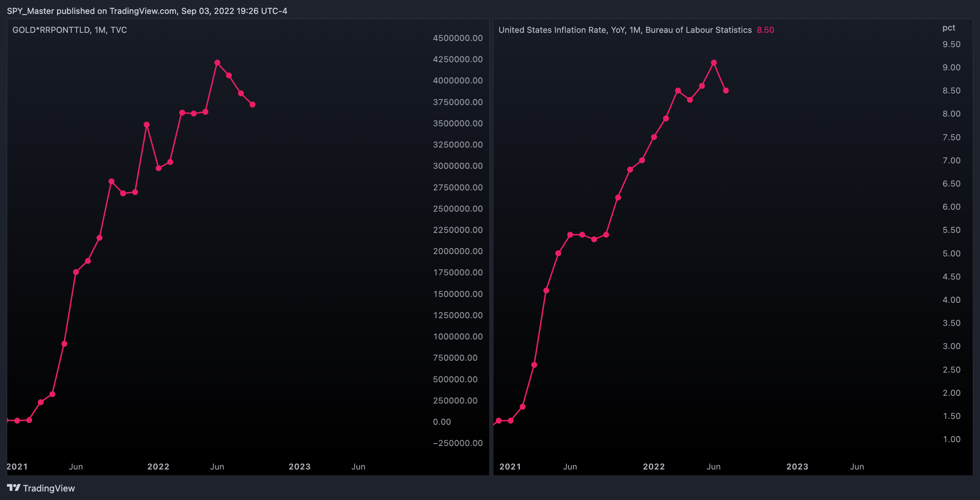The width and height of the screenshot is (980, 500).
Task: Click the peak data point on gold chart
Action: pos(217,63)
